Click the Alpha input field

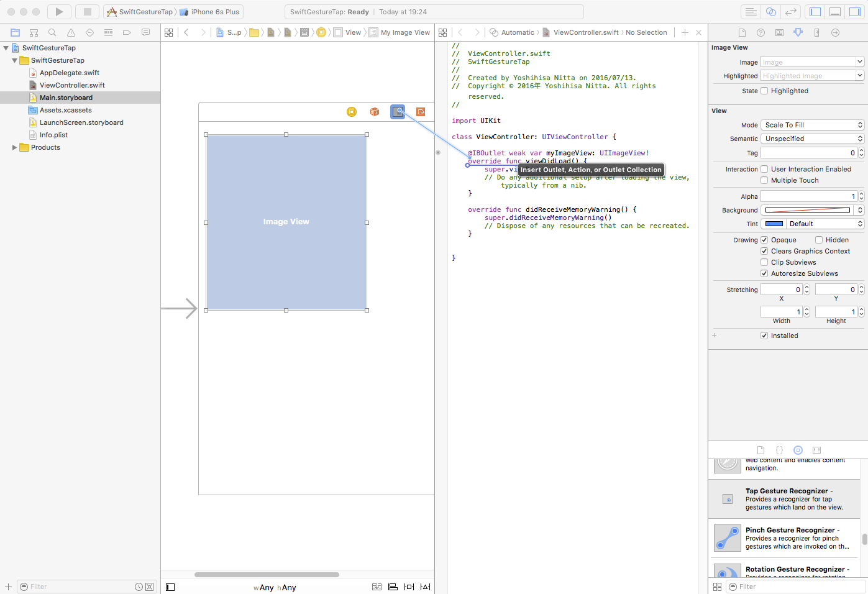pyautogui.click(x=808, y=196)
